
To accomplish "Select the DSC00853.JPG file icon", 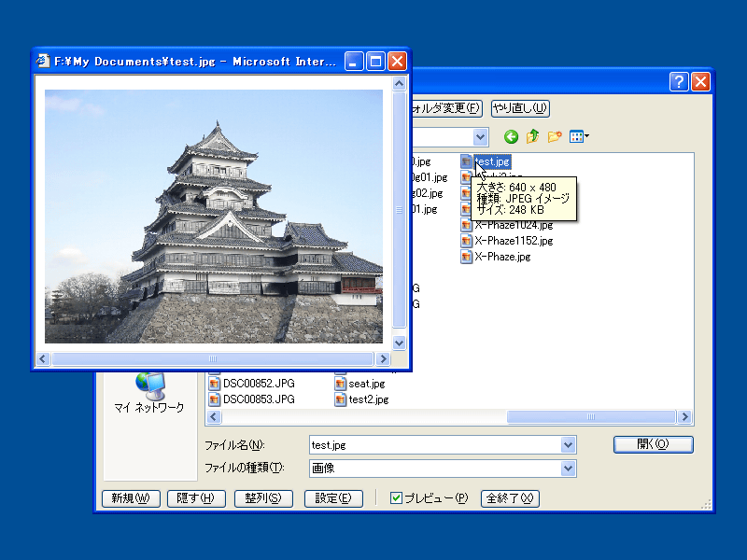I will (215, 399).
